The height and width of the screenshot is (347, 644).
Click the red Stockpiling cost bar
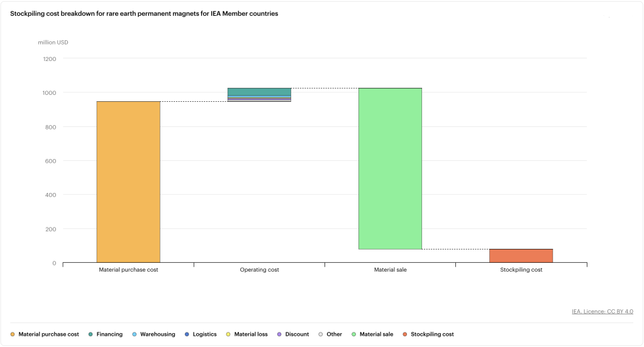point(521,256)
